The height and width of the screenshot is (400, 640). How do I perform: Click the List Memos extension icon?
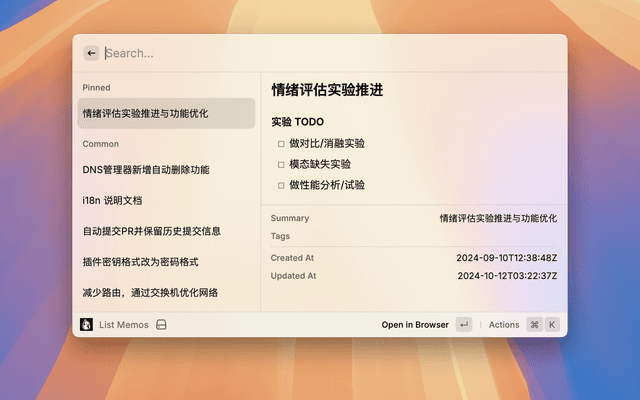click(87, 325)
